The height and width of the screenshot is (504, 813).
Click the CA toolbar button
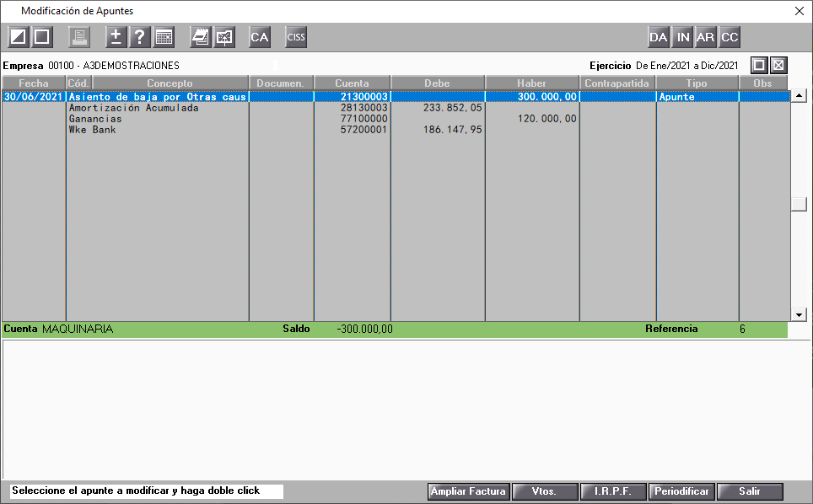pyautogui.click(x=260, y=37)
